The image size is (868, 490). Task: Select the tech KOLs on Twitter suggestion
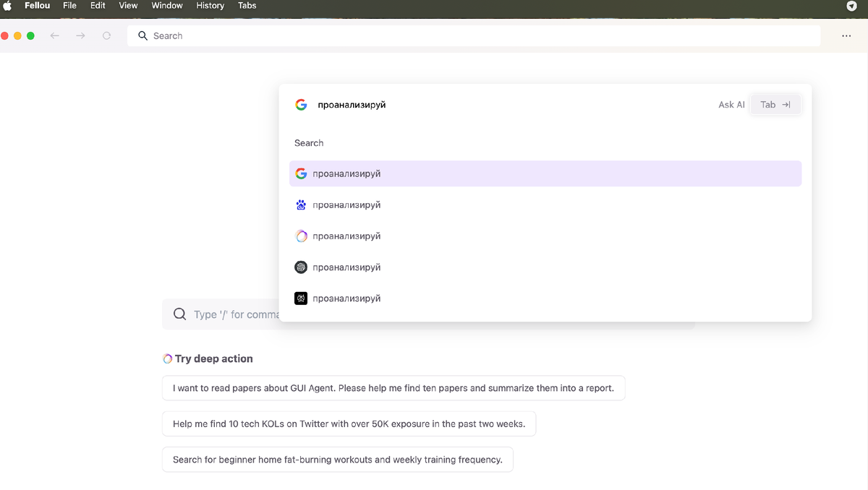(349, 424)
